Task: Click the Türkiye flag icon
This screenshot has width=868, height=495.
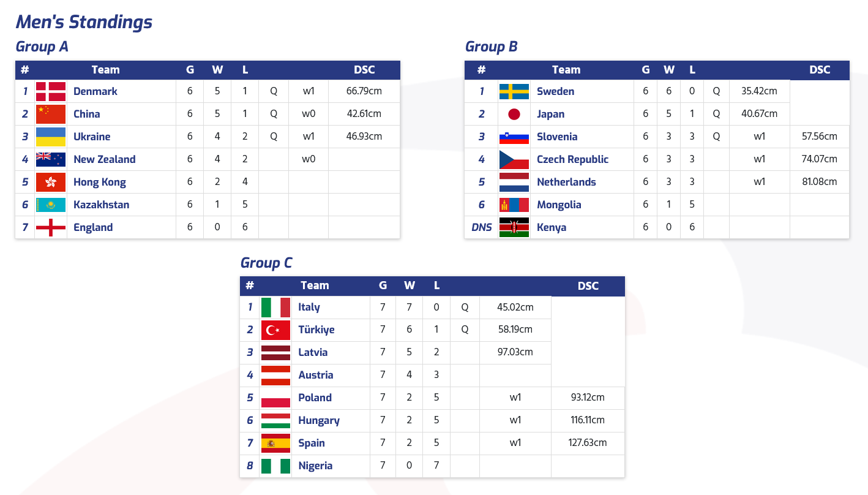Action: 275,330
